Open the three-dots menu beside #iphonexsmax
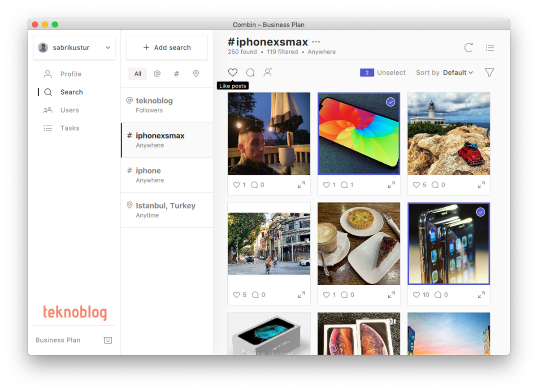 [316, 42]
